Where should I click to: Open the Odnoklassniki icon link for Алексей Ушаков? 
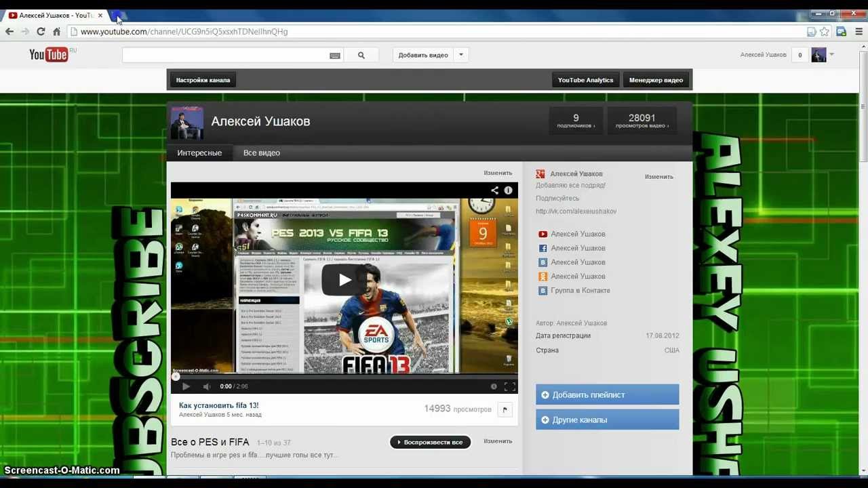click(542, 277)
